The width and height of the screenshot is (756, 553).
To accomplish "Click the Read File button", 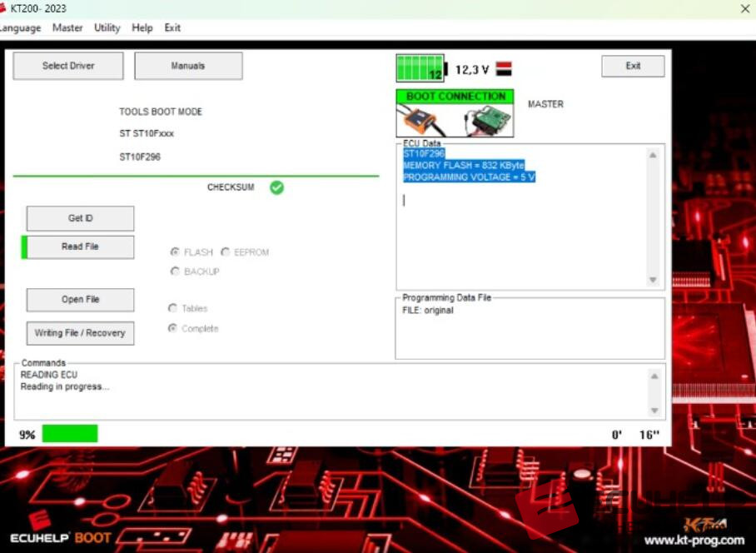I will coord(81,247).
